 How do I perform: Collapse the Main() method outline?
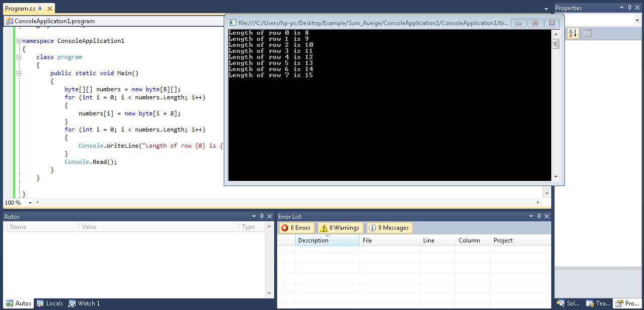[x=19, y=73]
